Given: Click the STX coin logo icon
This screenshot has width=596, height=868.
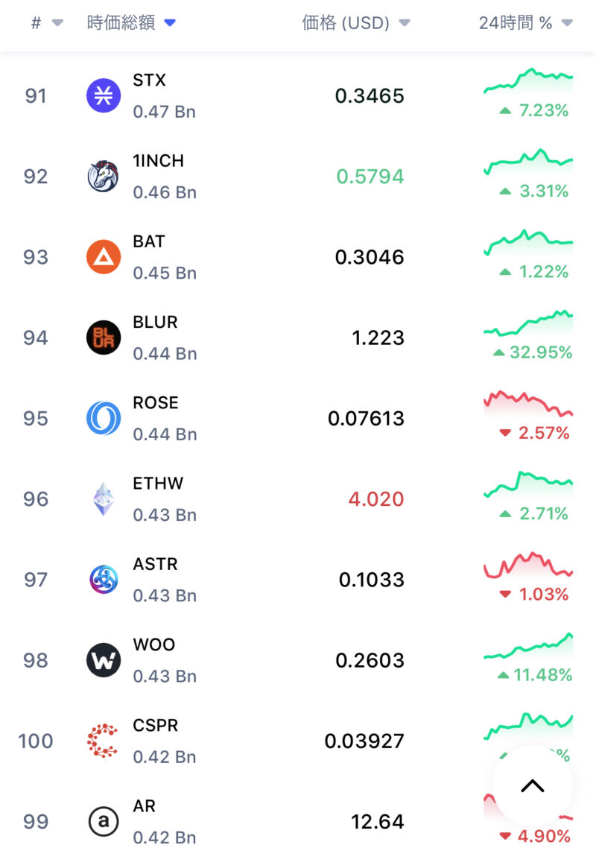Looking at the screenshot, I should (104, 96).
